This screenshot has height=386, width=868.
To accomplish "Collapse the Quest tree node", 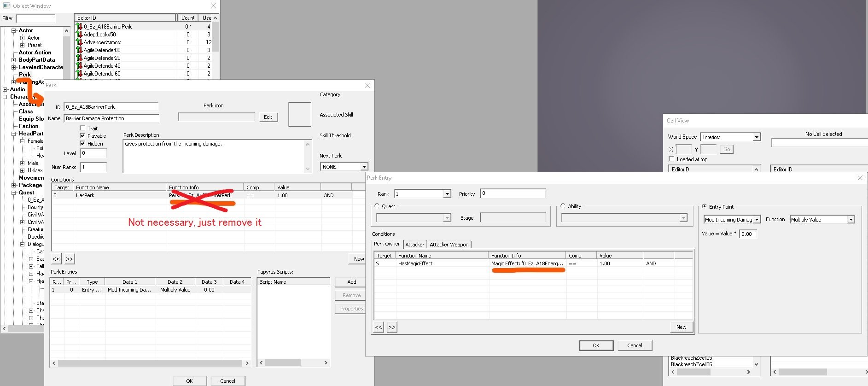I will click(14, 193).
